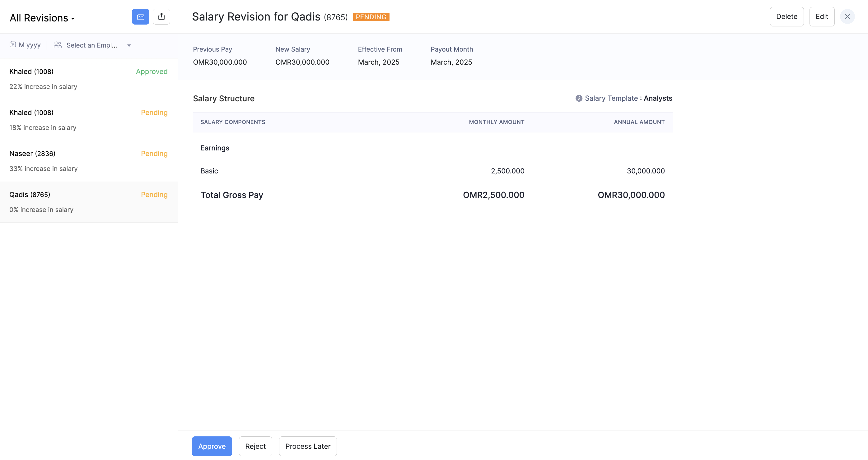The width and height of the screenshot is (868, 460).
Task: Edit the salary revision for Qadis
Action: coord(821,16)
